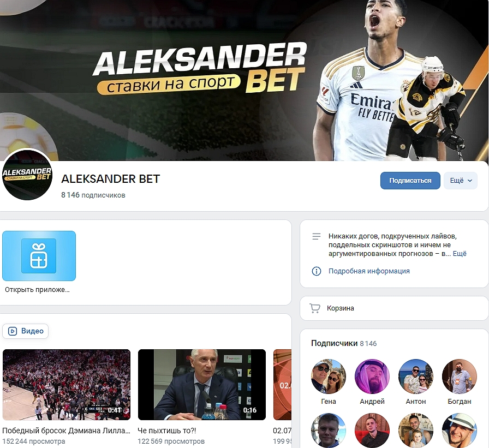Expand the Ещё dropdown button
Screen dimensions: 489x448
(x=461, y=181)
